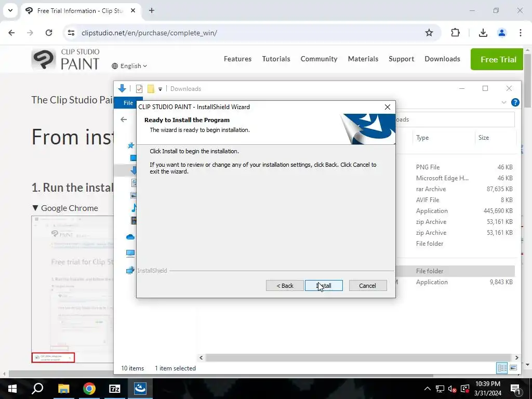Open the Tutorials page

coord(276,59)
